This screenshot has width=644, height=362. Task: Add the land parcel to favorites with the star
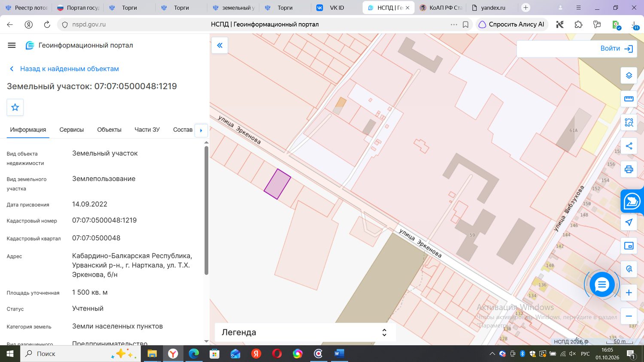pyautogui.click(x=15, y=107)
